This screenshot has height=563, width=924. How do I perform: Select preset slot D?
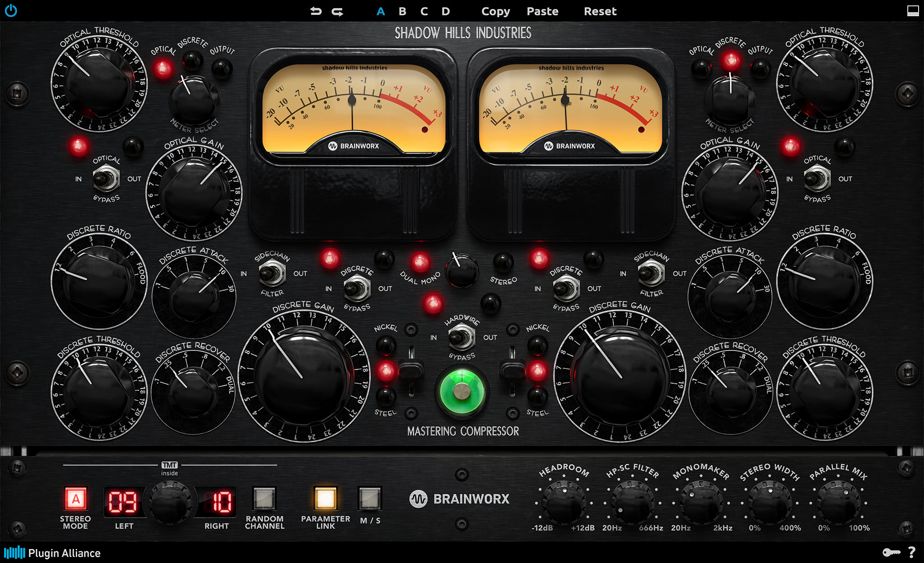pyautogui.click(x=445, y=11)
